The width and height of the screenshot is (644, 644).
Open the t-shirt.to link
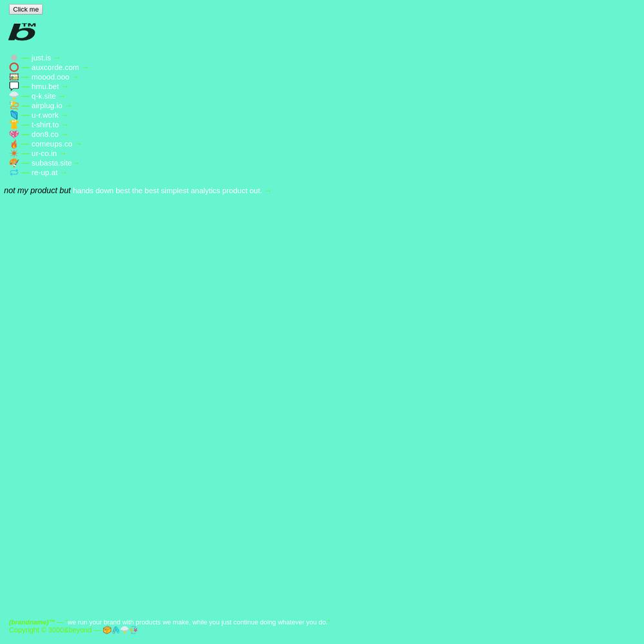[x=45, y=124]
